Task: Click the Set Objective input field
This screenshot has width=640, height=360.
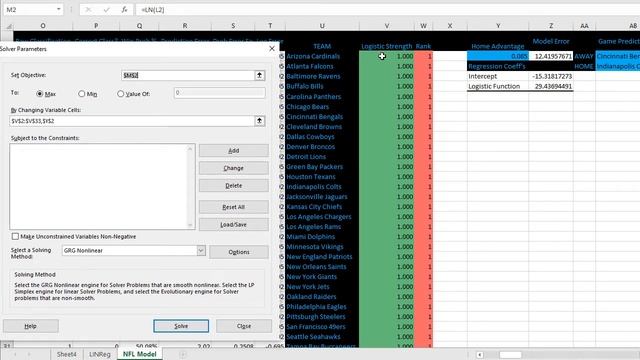Action: click(x=188, y=75)
